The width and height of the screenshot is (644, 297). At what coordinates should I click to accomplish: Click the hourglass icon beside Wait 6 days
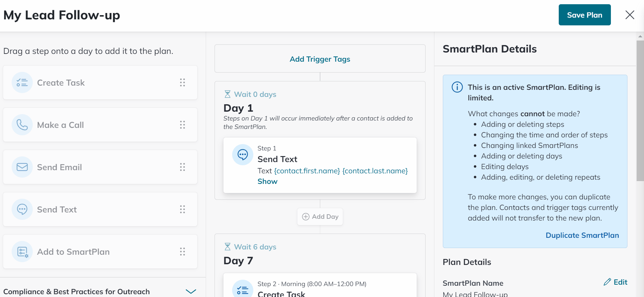(228, 247)
